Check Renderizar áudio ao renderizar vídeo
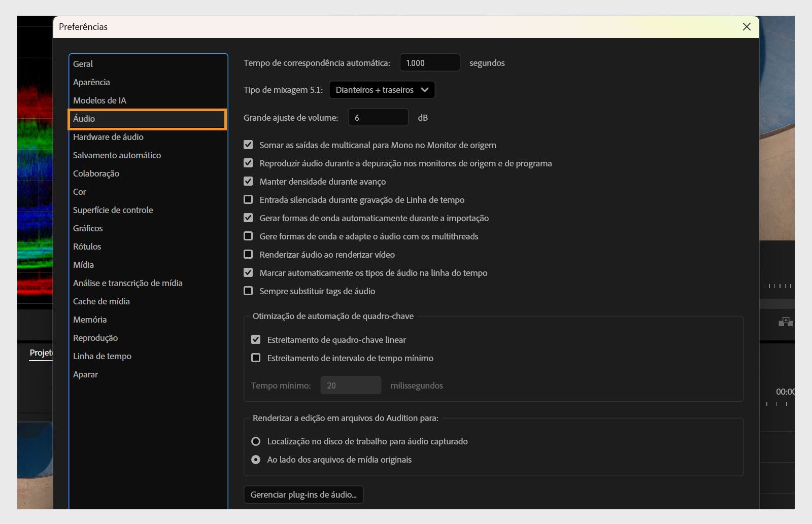The image size is (812, 524). tap(248, 254)
